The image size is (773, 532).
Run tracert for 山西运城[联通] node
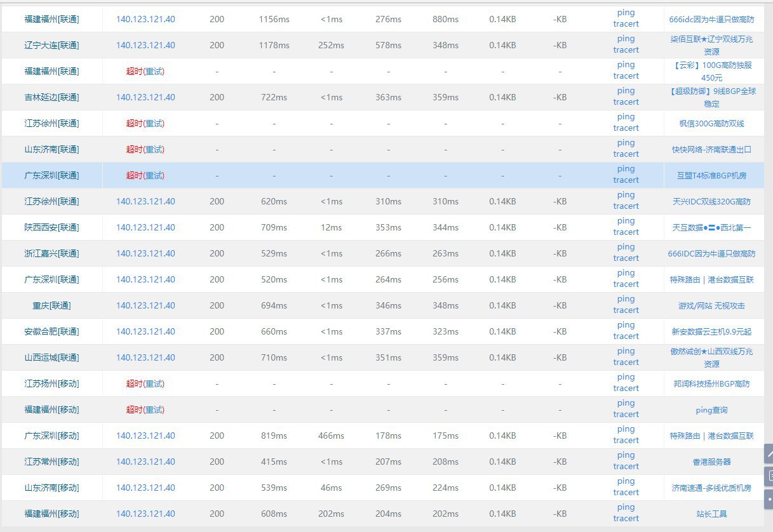[x=626, y=362]
